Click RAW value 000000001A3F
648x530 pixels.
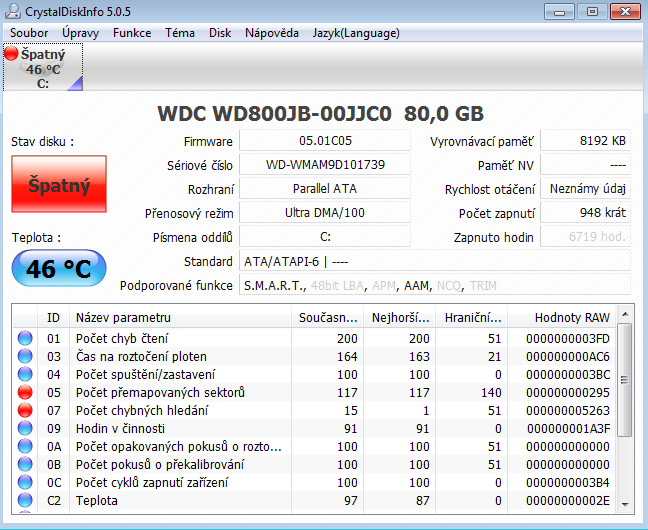(568, 428)
